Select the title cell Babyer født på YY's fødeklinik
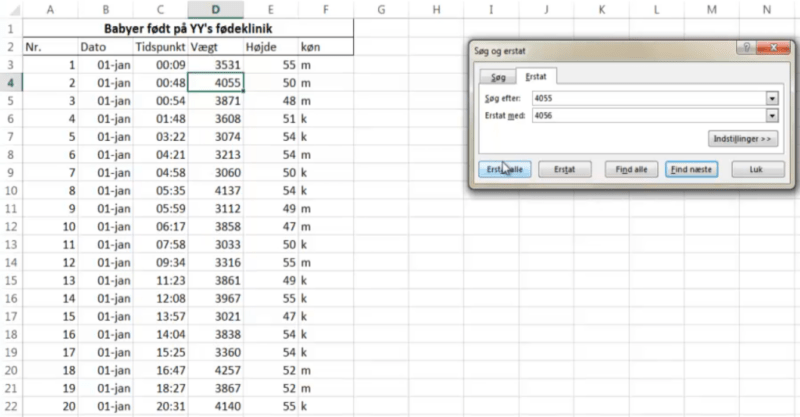Image resolution: width=800 pixels, height=417 pixels. 188,28
